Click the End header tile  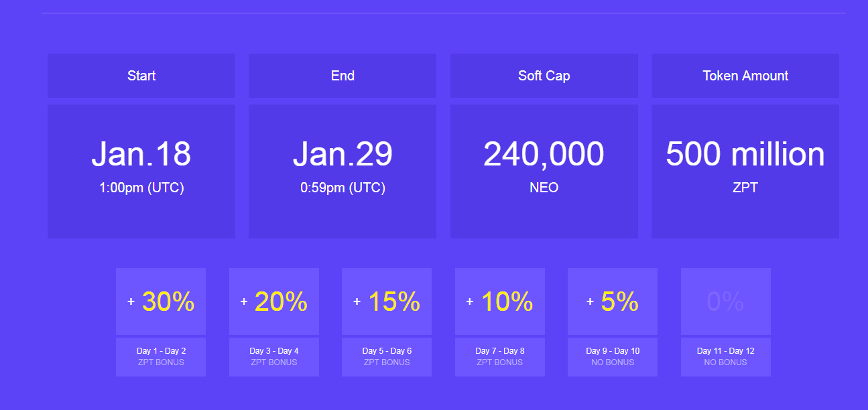(x=343, y=76)
